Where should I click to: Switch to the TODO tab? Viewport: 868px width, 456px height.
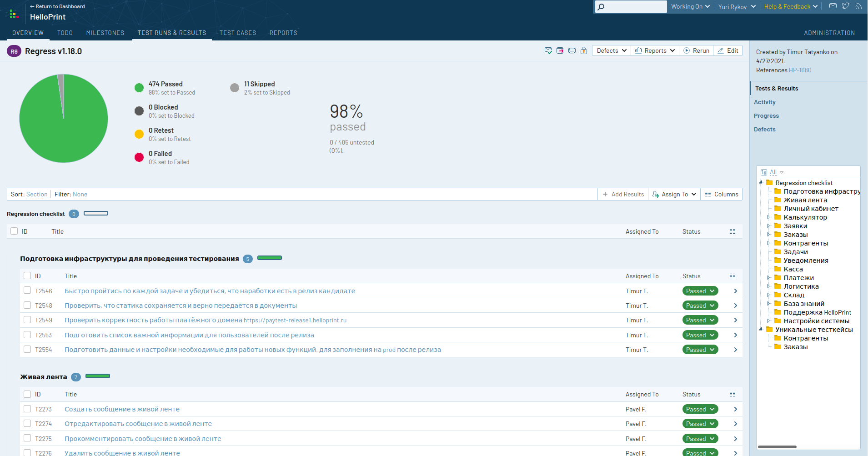(x=65, y=33)
